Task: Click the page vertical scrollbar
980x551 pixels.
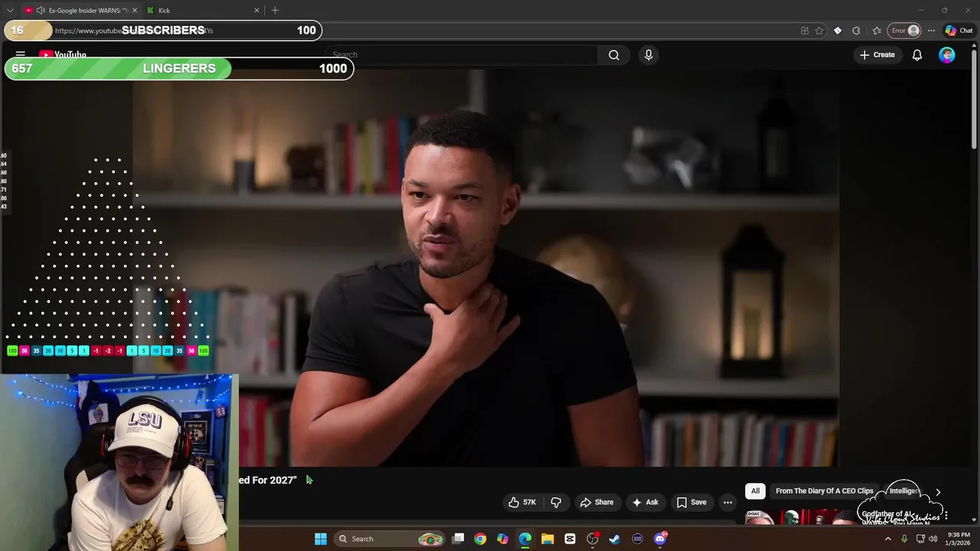Action: click(975, 99)
